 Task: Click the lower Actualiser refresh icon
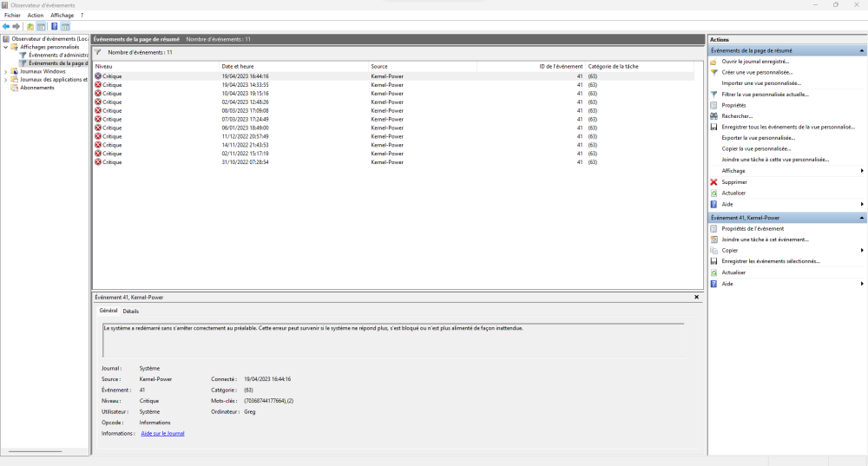713,272
